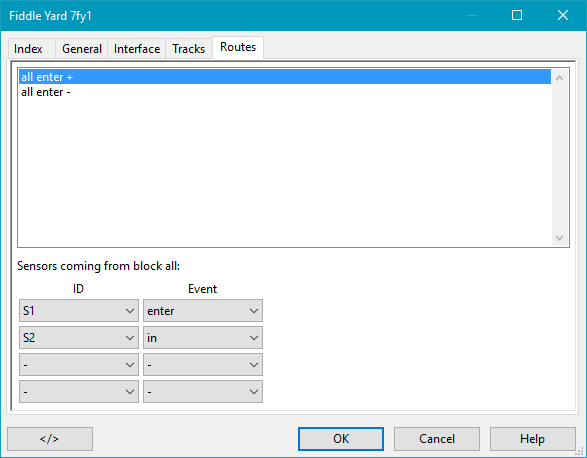Viewport: 587px width, 458px height.
Task: Open the enter event dropdown
Action: (203, 310)
